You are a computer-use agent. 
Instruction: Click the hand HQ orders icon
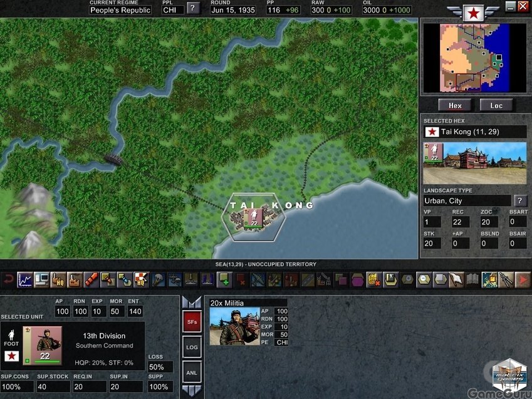coord(58,280)
